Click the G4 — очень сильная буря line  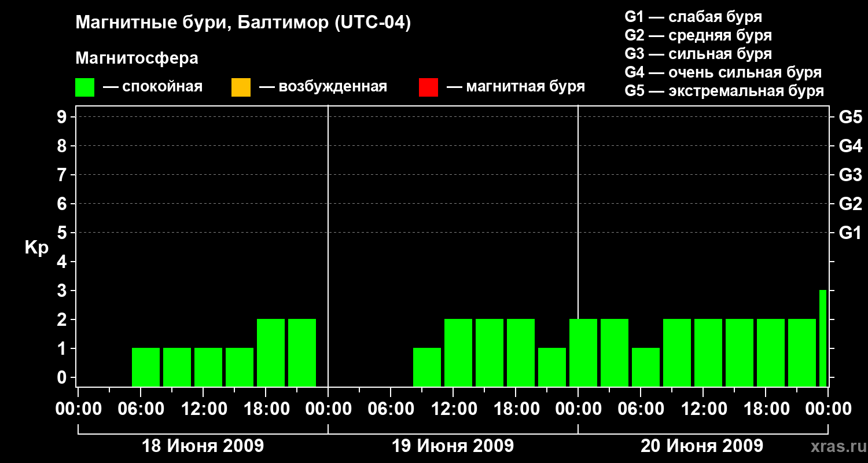tap(723, 72)
